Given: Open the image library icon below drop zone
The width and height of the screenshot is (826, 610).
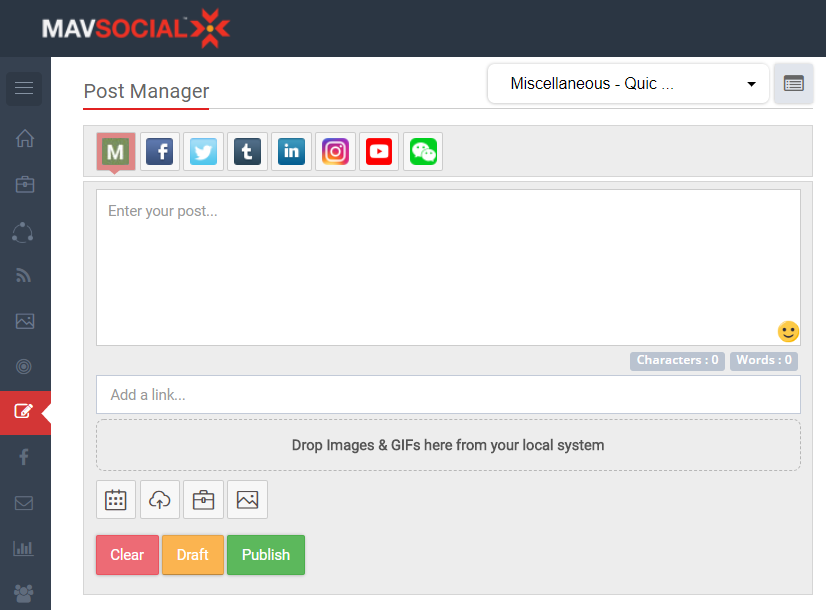Looking at the screenshot, I should point(248,500).
